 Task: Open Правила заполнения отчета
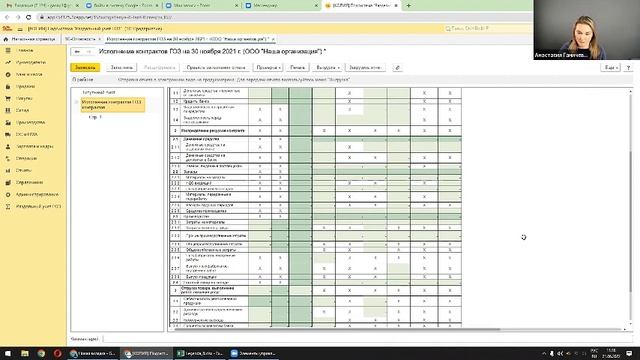click(x=216, y=68)
